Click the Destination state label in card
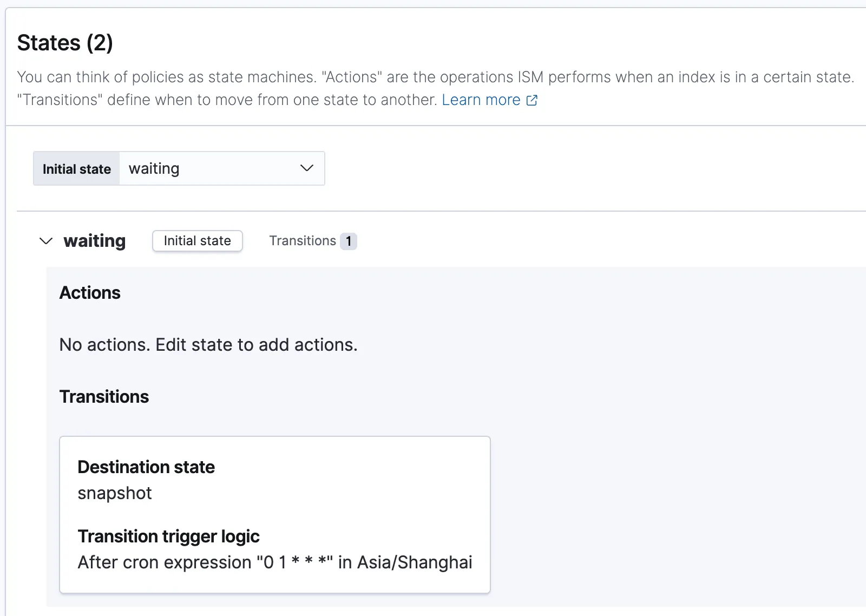The height and width of the screenshot is (616, 866). click(x=146, y=467)
